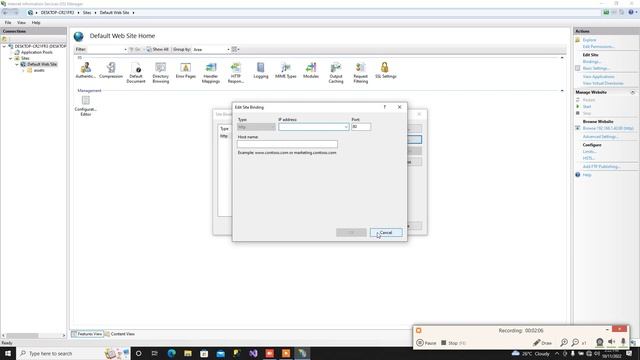The height and width of the screenshot is (360, 640).
Task: Select Application Pools in Connections tree
Action: pyautogui.click(x=37, y=52)
